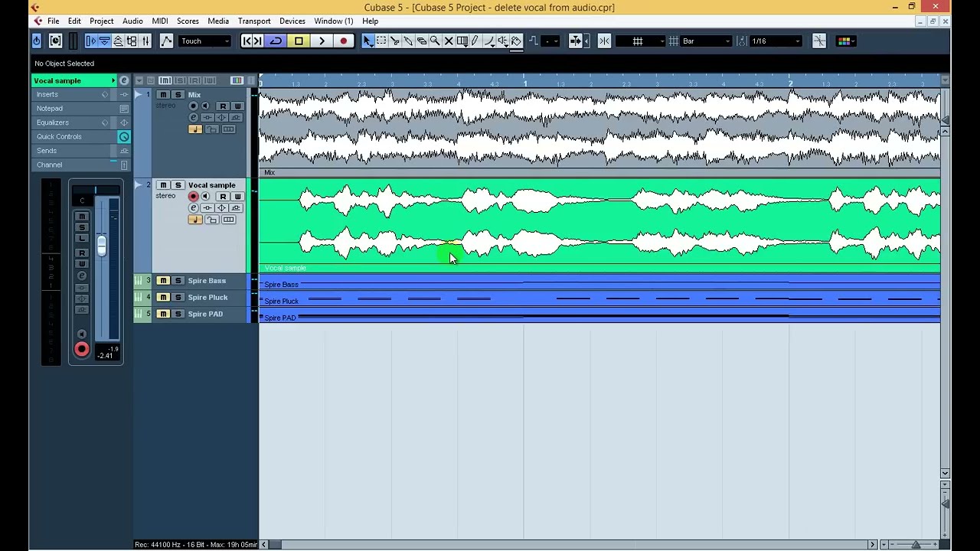This screenshot has height=551, width=980.
Task: Click the horizontal project scrollbar
Action: (x=567, y=544)
